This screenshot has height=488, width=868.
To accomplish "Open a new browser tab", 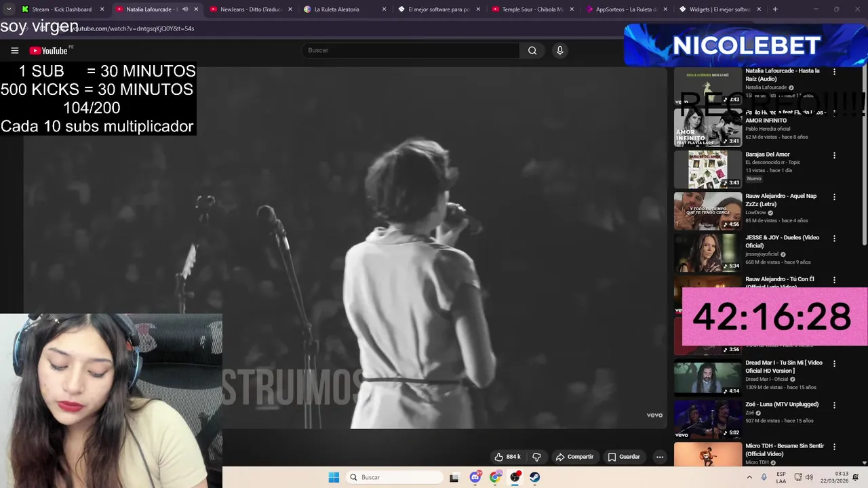I will click(x=775, y=9).
